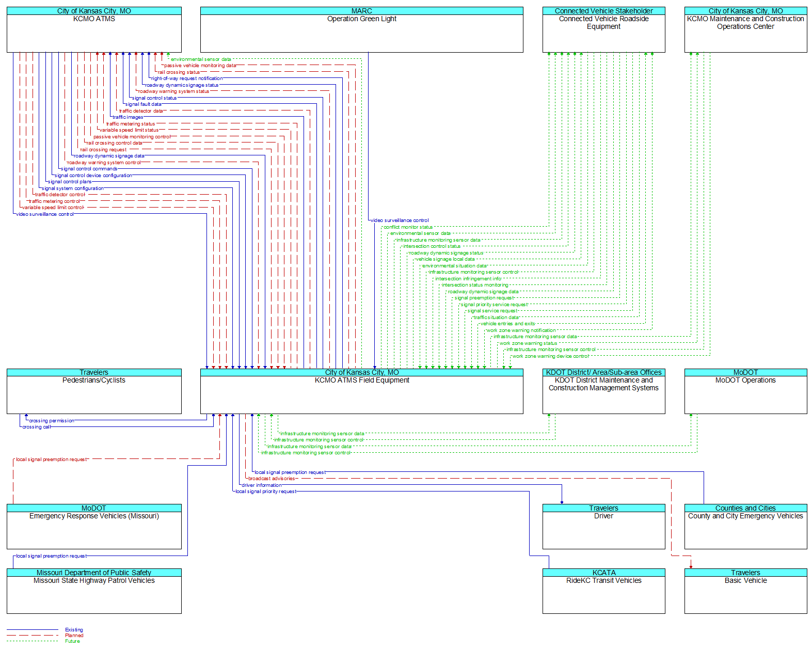Click the KCMO ATMS box
Viewport: 812px width, 650px height.
[x=94, y=29]
